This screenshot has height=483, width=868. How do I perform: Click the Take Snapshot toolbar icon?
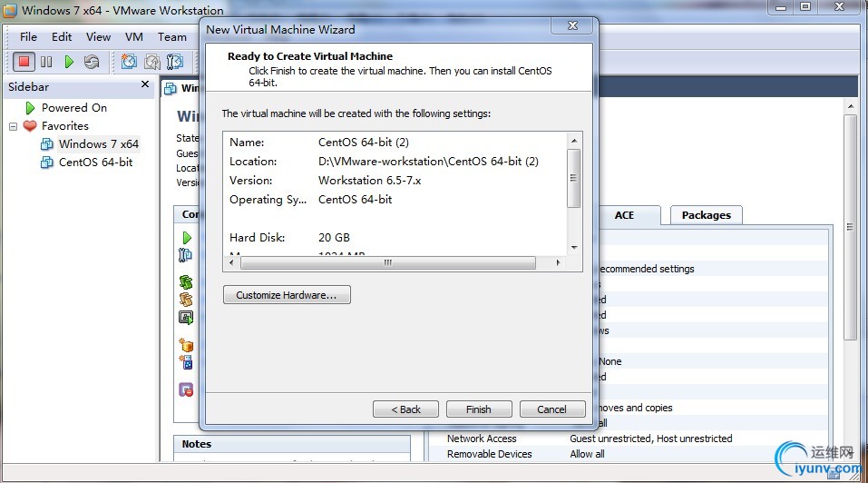coord(129,62)
